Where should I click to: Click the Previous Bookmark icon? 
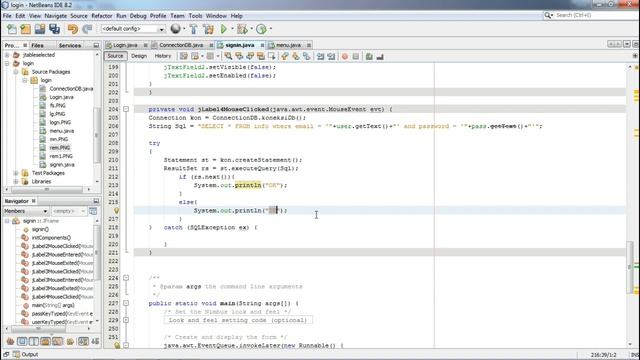click(x=284, y=56)
